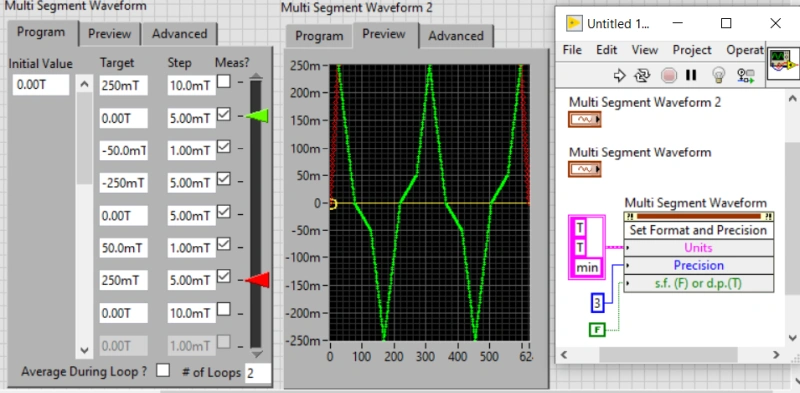800x393 pixels.
Task: Open the Project menu
Action: click(x=692, y=50)
